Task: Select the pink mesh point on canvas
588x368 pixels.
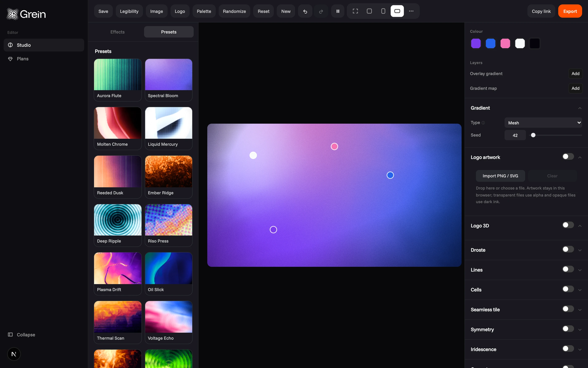Action: (334, 147)
